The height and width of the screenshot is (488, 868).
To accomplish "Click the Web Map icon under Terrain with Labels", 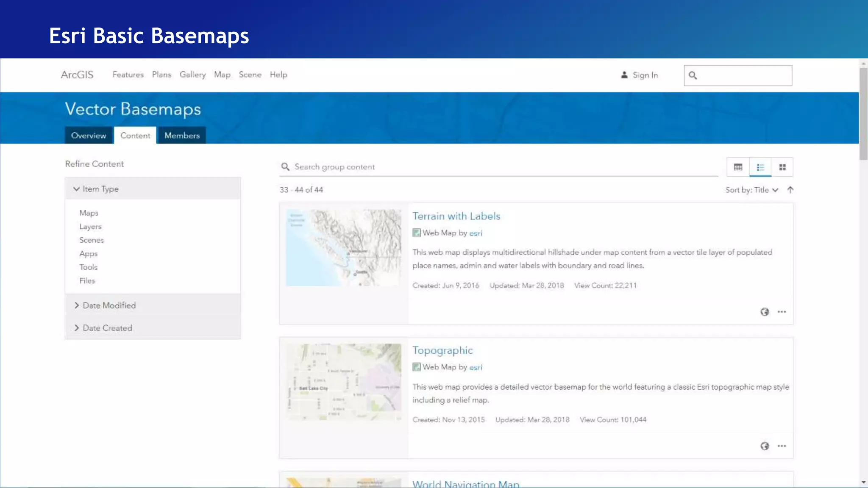I will (x=417, y=233).
